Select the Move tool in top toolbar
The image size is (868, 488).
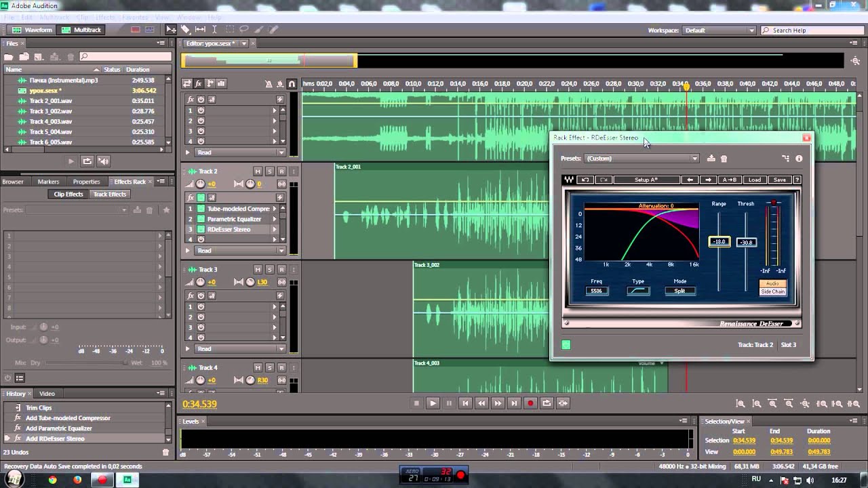171,30
